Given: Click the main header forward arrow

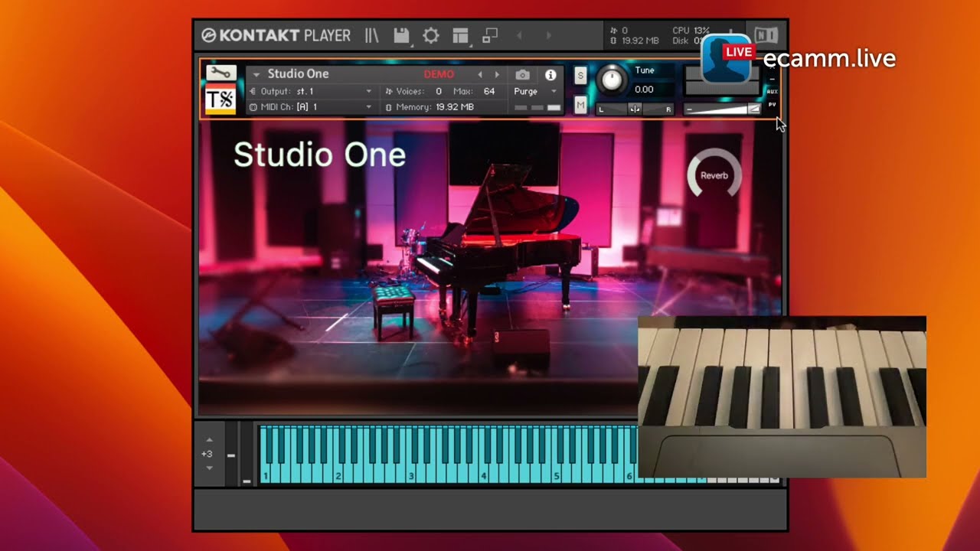Looking at the screenshot, I should tap(548, 35).
